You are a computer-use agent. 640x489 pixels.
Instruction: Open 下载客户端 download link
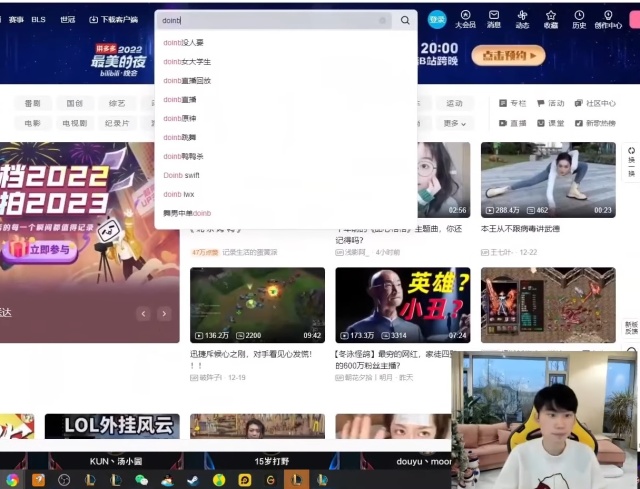pyautogui.click(x=113, y=20)
